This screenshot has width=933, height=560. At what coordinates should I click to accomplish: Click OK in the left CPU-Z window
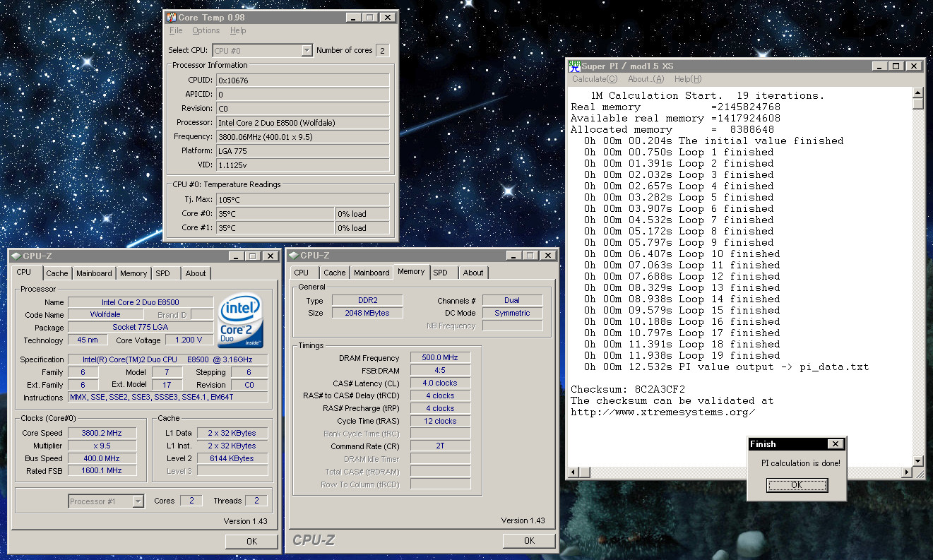(x=251, y=541)
